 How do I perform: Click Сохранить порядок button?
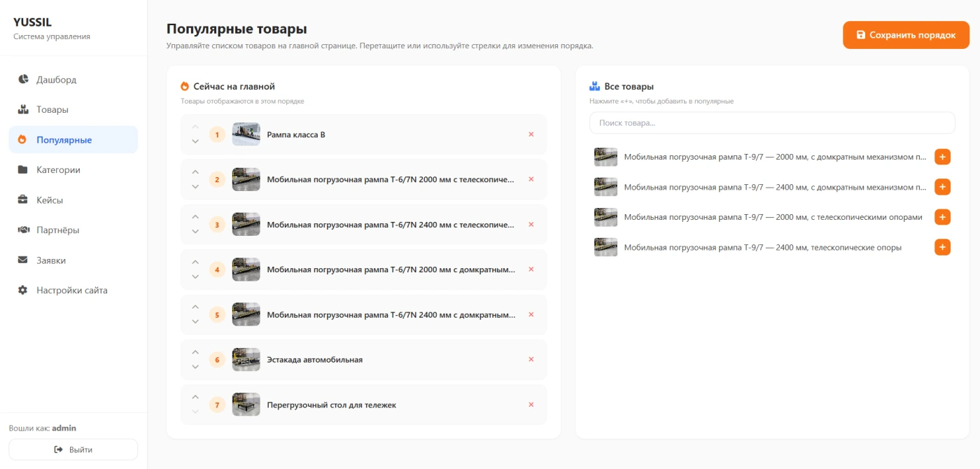click(906, 35)
